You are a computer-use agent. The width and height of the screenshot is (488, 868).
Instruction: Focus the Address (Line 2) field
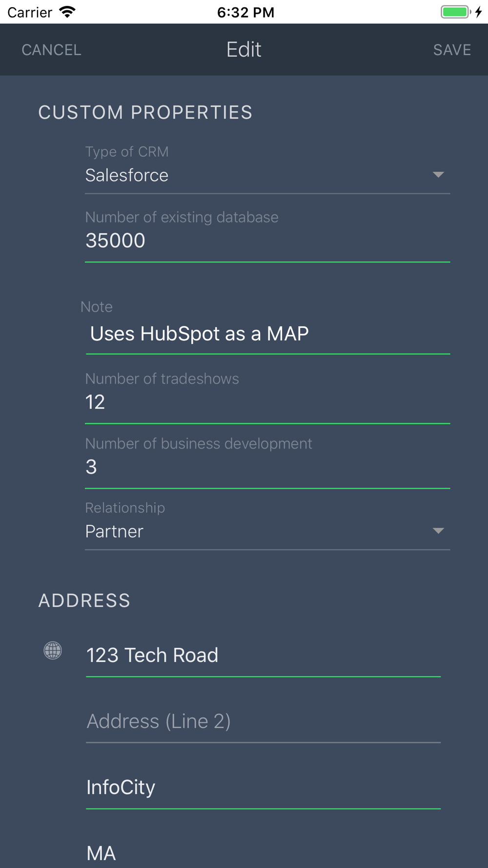point(263,721)
